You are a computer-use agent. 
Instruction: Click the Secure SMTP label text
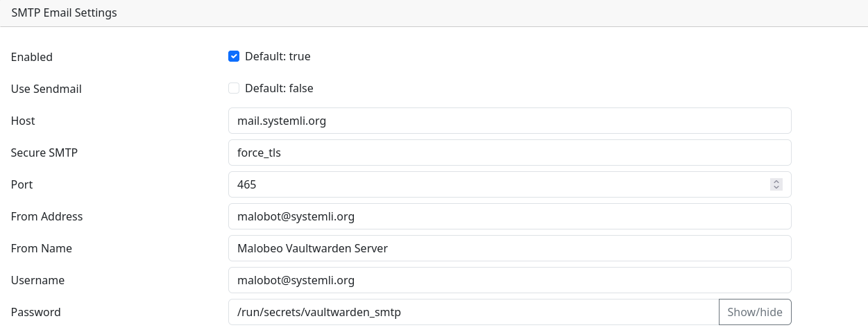pyautogui.click(x=44, y=153)
